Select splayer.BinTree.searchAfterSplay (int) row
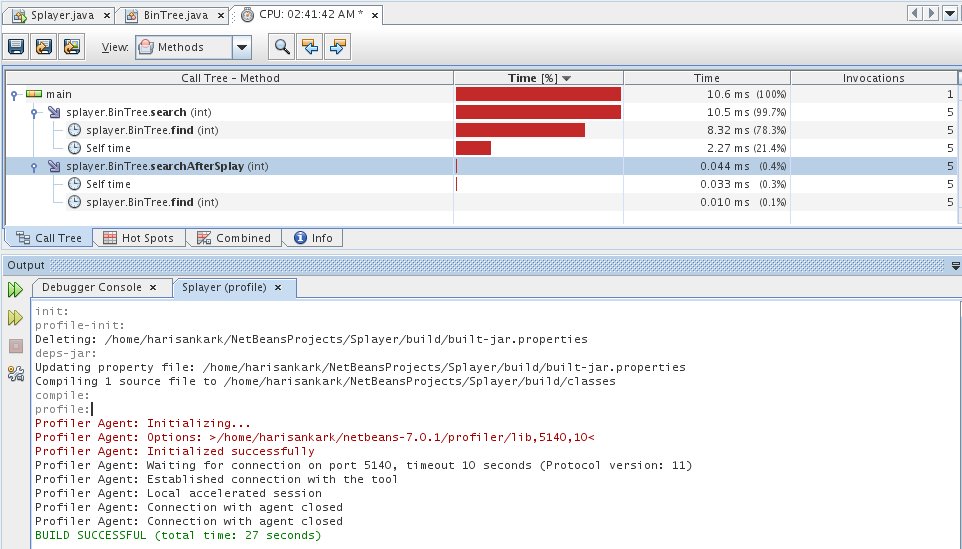Viewport: 962px width, 549px height. pyautogui.click(x=482, y=166)
